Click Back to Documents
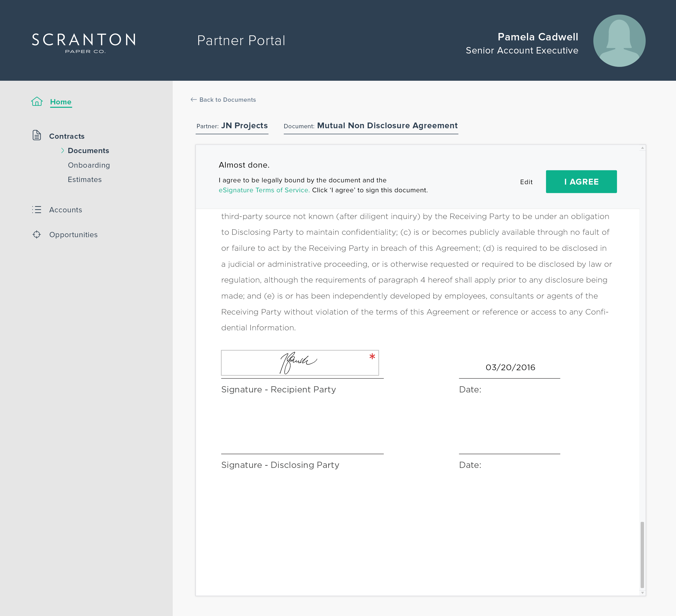Viewport: 676px width, 616px height. click(228, 100)
